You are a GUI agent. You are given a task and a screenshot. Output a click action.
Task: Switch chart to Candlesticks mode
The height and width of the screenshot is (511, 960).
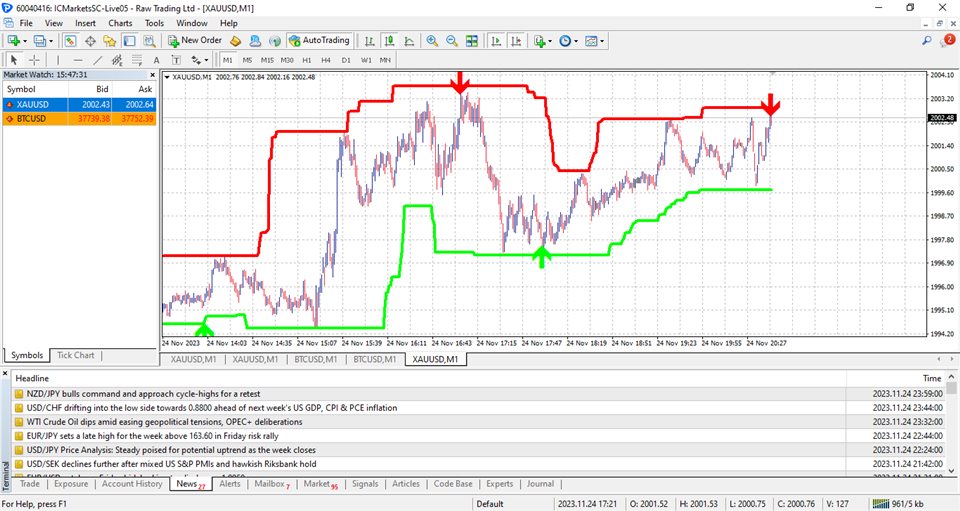pos(389,41)
